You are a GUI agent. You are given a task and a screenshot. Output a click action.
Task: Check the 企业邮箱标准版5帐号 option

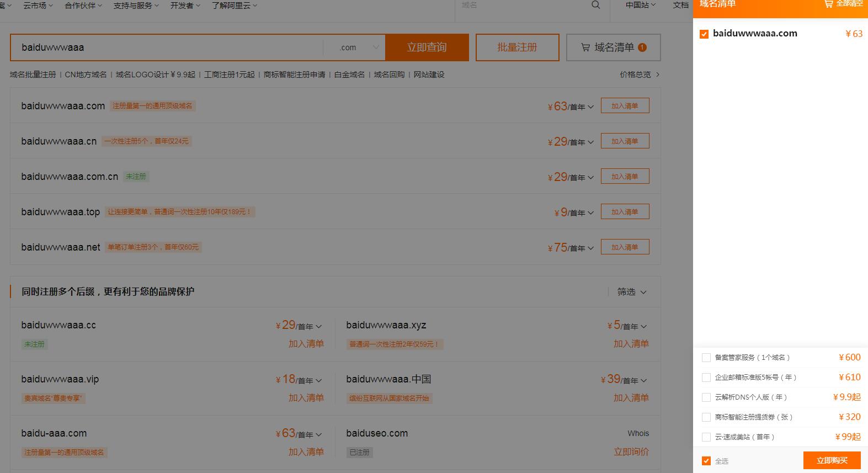(706, 378)
